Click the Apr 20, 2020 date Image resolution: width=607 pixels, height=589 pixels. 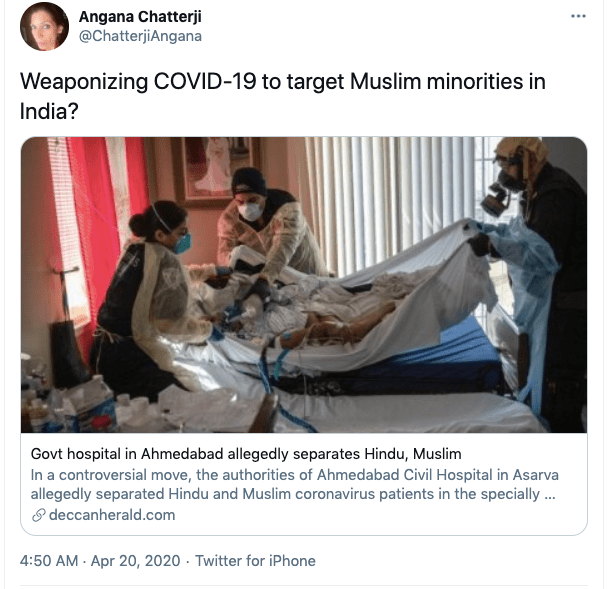[x=135, y=561]
